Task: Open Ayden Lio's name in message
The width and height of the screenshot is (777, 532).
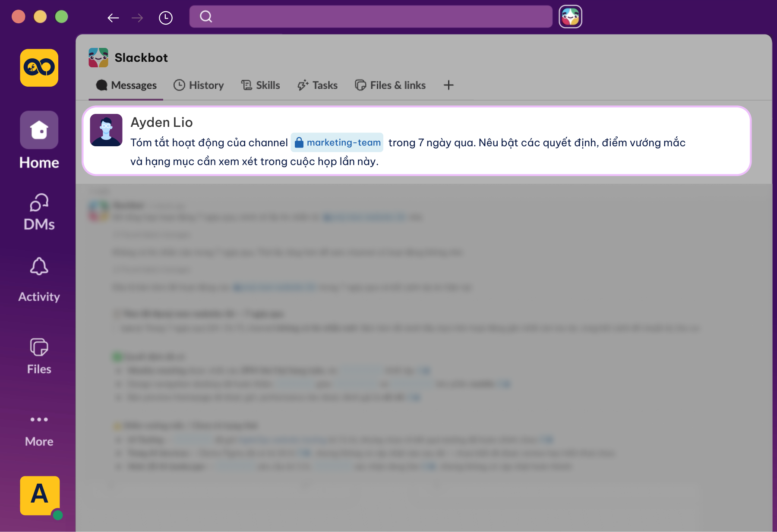Action: [161, 123]
